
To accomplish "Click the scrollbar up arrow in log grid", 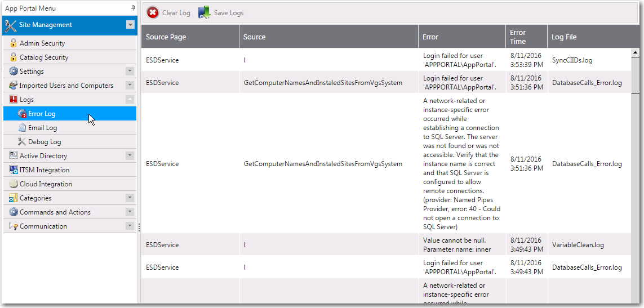I will (635, 53).
